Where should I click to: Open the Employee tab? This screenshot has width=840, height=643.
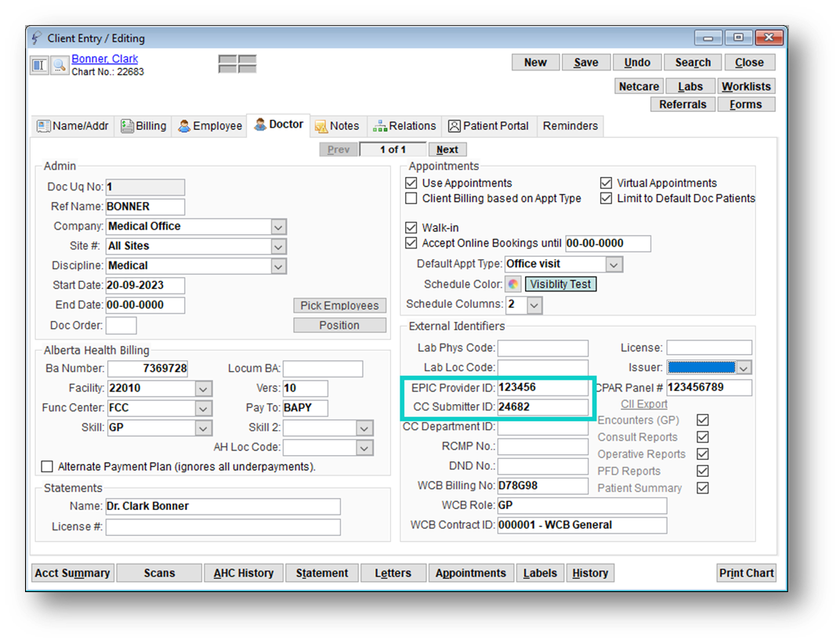[x=209, y=126]
